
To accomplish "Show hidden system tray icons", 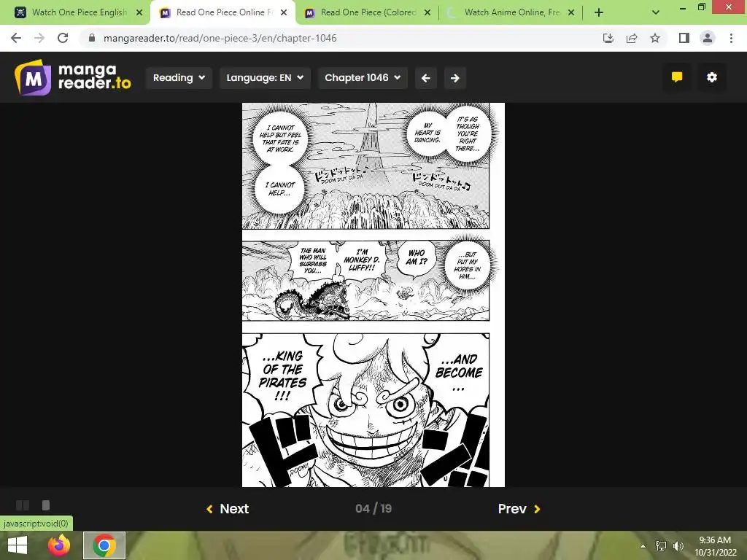I will pos(643,546).
